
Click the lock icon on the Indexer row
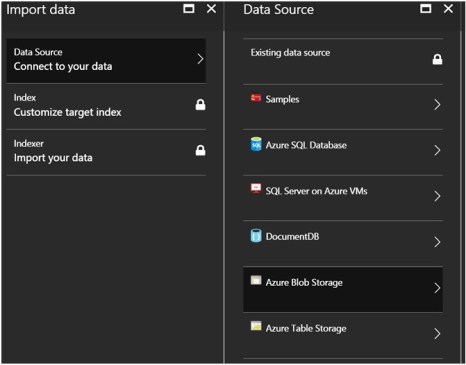200,150
